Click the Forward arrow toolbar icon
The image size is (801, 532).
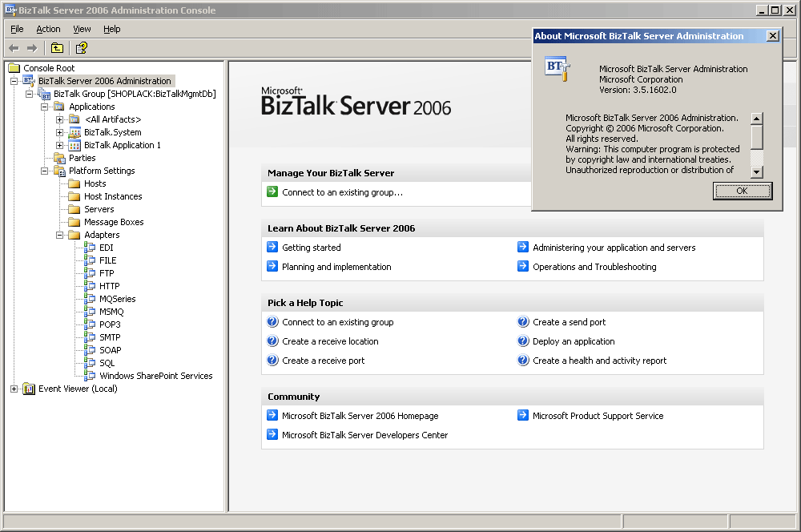32,48
